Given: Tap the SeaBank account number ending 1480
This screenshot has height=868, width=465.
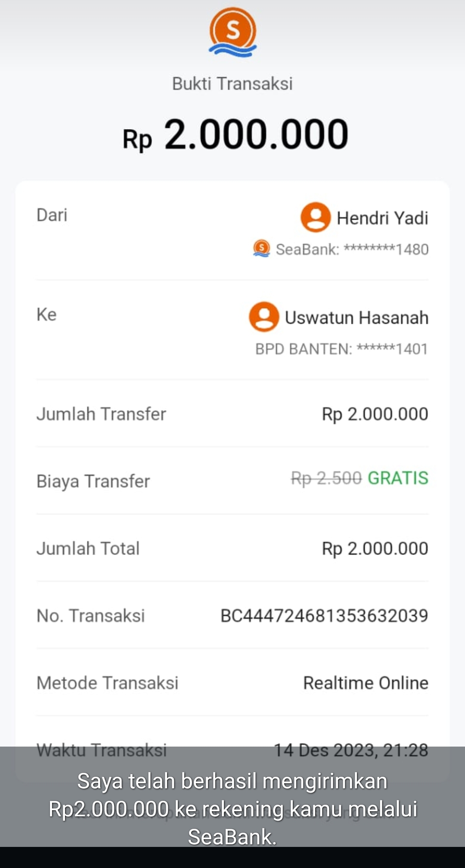Looking at the screenshot, I should point(352,249).
